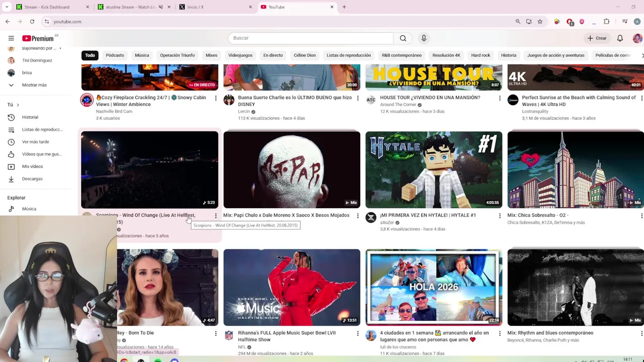Open the Around The Corner channel avatar
644x362 pixels.
point(371,100)
